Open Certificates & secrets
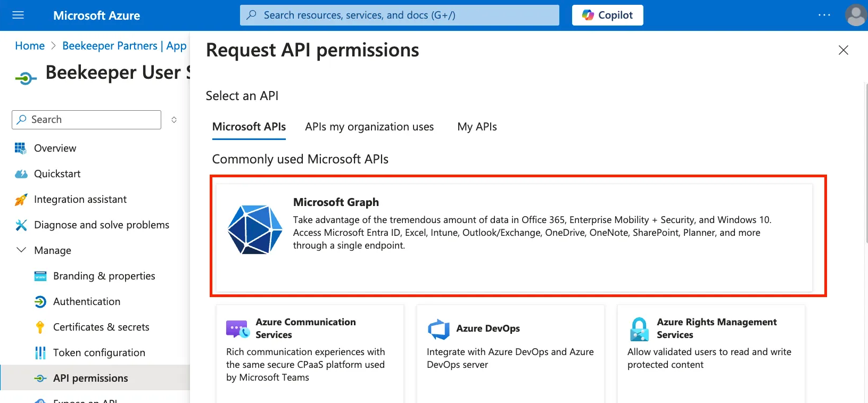The height and width of the screenshot is (403, 868). pos(101,327)
